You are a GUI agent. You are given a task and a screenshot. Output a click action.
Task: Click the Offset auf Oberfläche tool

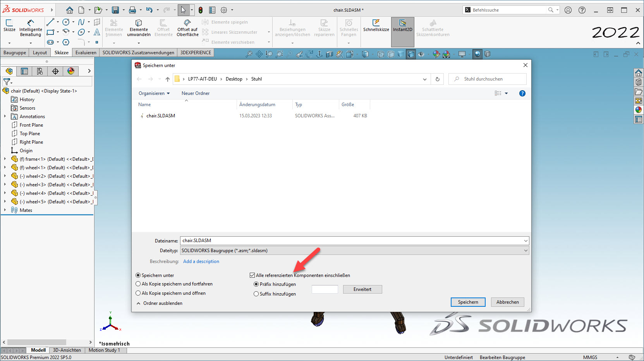[x=187, y=28]
